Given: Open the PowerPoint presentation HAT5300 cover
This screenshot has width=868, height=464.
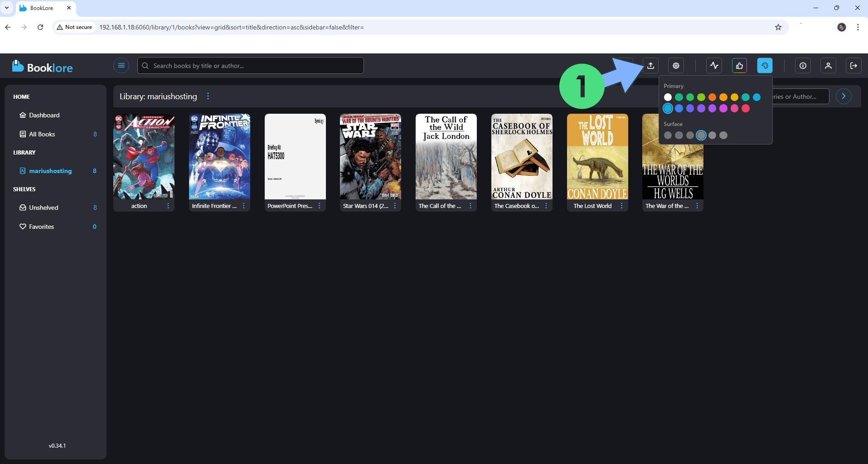Looking at the screenshot, I should (x=295, y=156).
